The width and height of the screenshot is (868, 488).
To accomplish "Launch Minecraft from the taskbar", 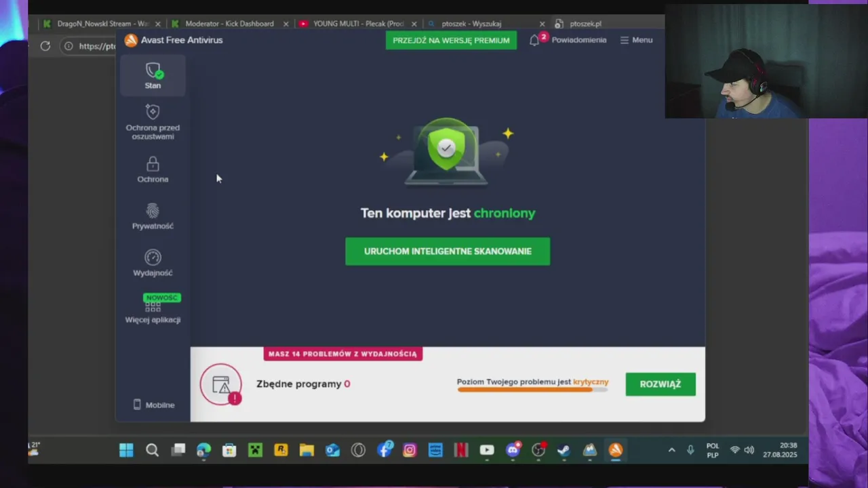I will pyautogui.click(x=255, y=450).
